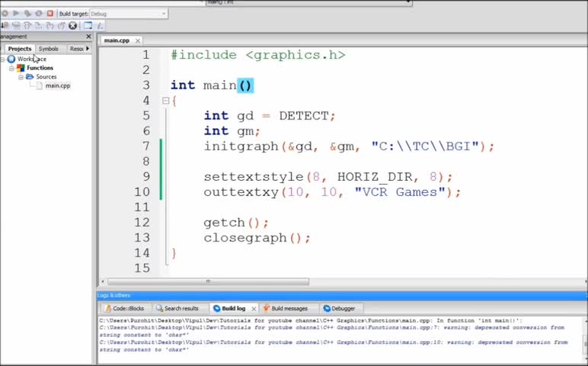
Task: Stop debugger with the black X icon
Action: 73,25
